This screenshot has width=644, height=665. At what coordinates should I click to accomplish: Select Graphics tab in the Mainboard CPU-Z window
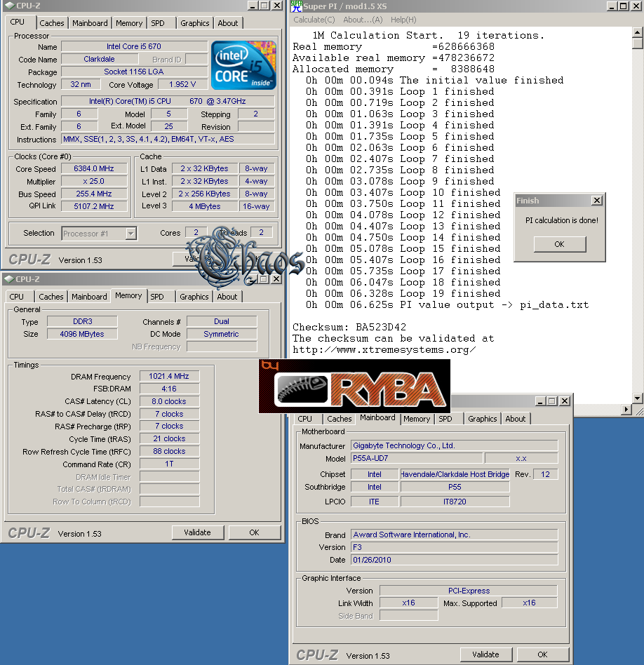pos(483,419)
